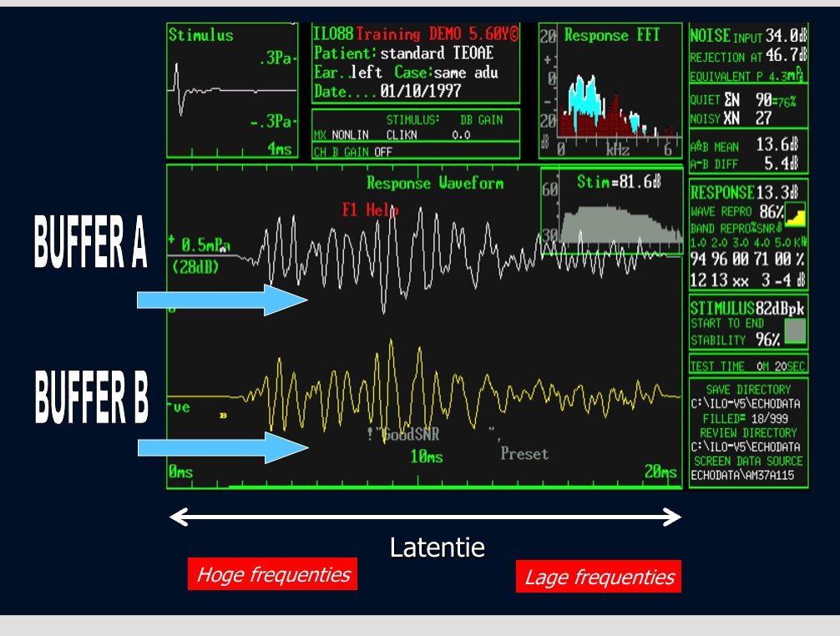
Task: Click the 'kHz' axis label in the FFT panel
Action: pyautogui.click(x=617, y=149)
